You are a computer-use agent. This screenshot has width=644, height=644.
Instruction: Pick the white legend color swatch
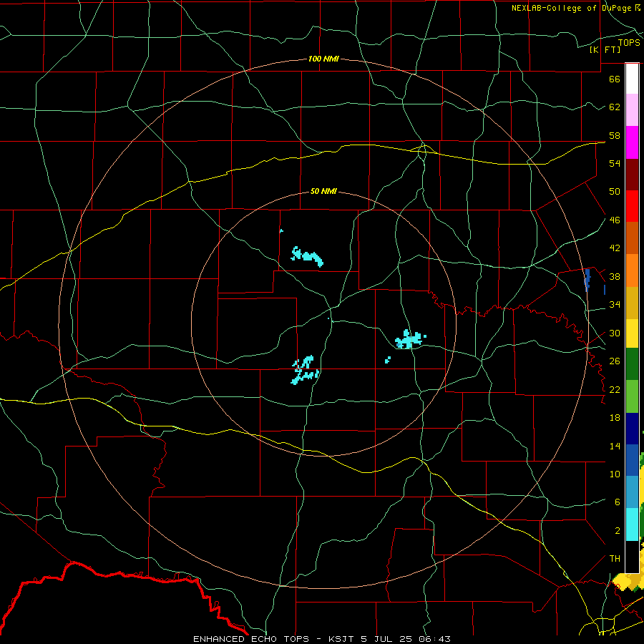[632, 79]
